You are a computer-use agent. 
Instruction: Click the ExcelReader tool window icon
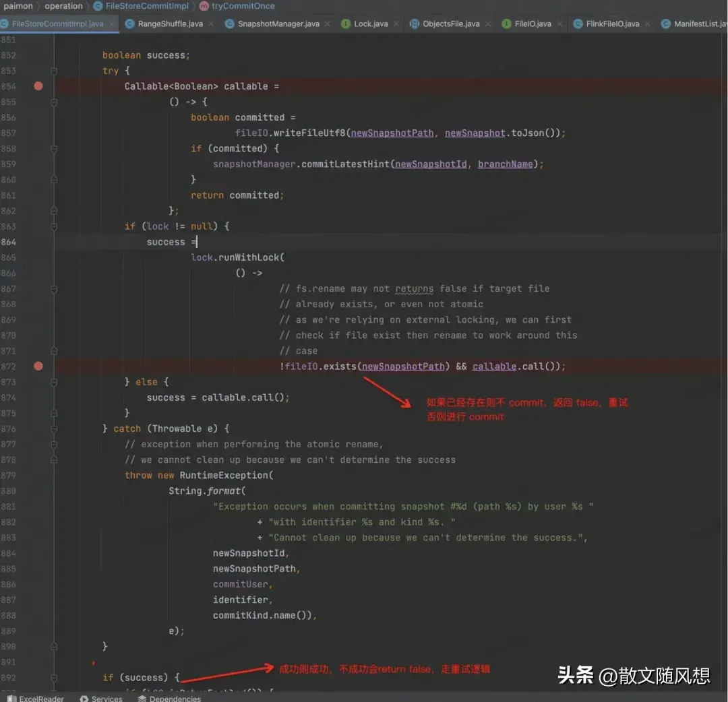point(12,698)
